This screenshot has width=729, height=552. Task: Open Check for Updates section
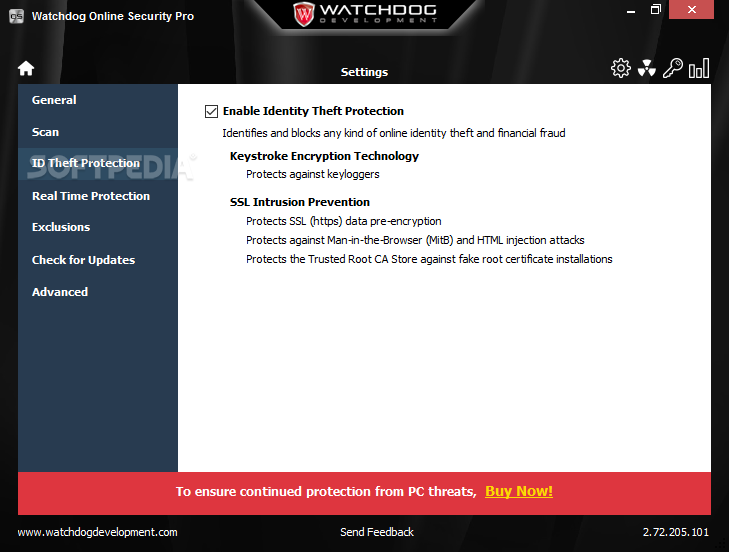(98, 259)
